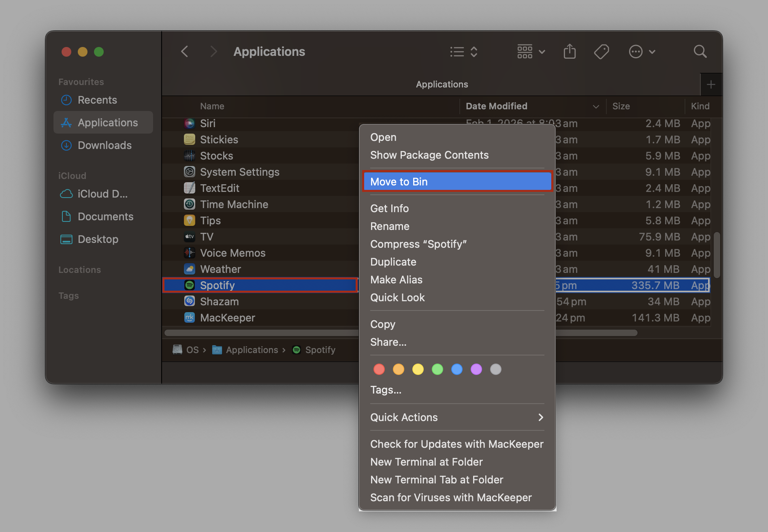The width and height of the screenshot is (768, 532).
Task: Go back with the back arrow
Action: 185,51
